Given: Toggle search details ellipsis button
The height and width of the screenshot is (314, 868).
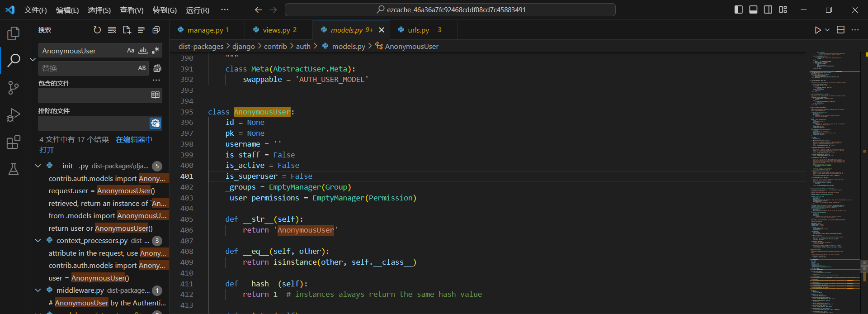Looking at the screenshot, I should (x=156, y=80).
